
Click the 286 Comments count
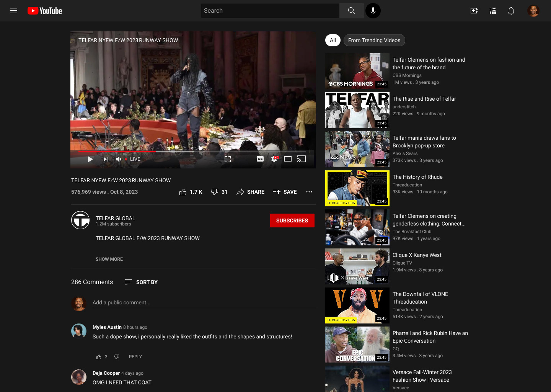point(92,282)
